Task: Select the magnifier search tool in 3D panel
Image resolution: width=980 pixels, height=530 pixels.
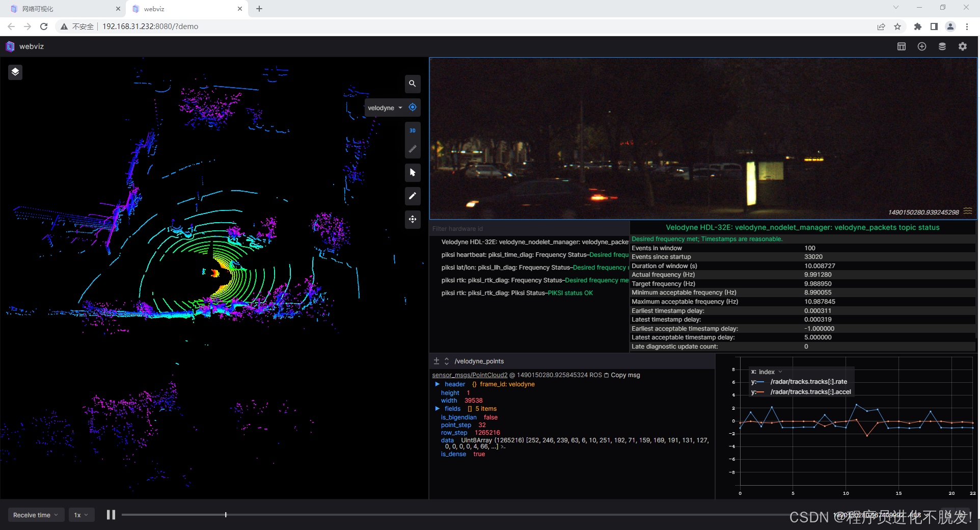Action: pos(413,84)
